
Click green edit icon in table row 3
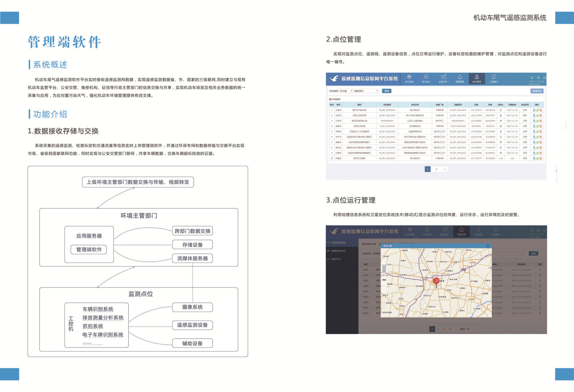tap(538, 121)
